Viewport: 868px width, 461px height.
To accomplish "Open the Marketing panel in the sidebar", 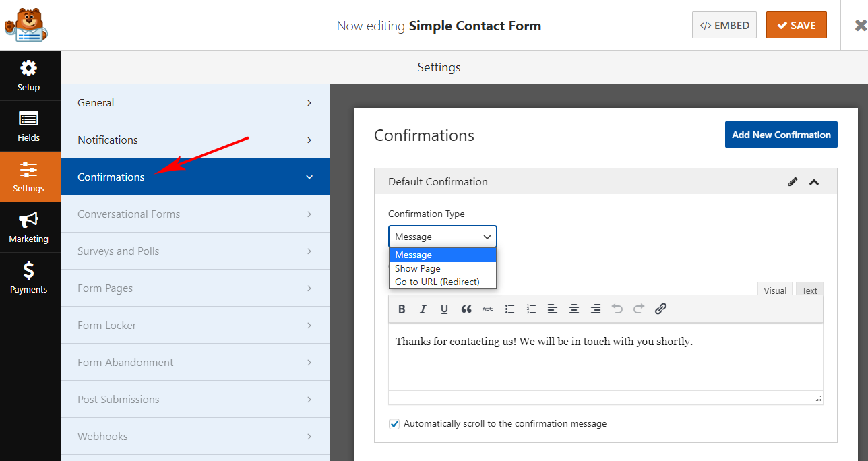I will click(28, 227).
